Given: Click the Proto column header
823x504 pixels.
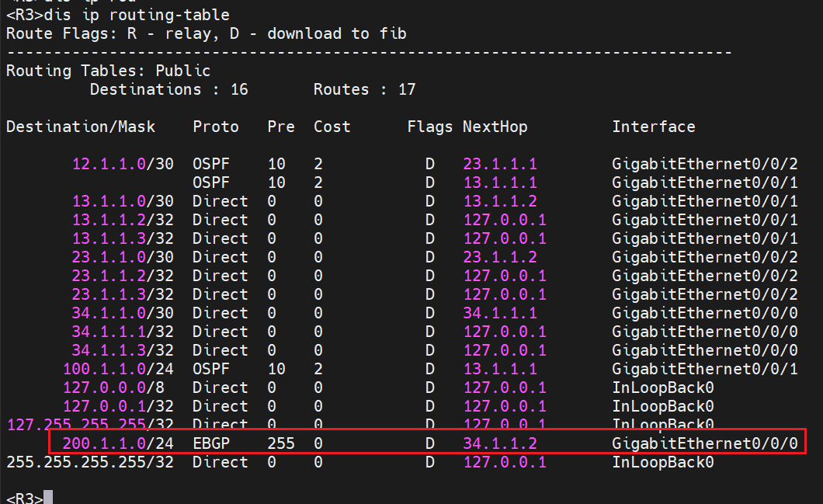Looking at the screenshot, I should click(216, 127).
